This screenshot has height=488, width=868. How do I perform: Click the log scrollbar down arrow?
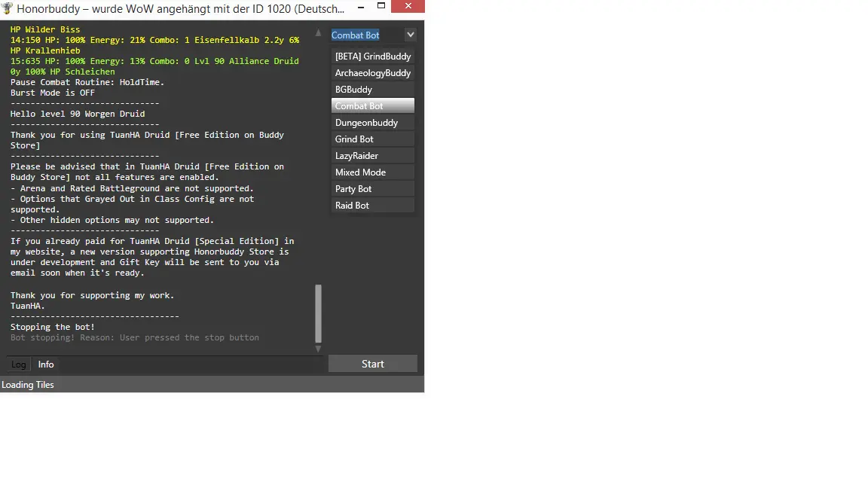[x=318, y=349]
